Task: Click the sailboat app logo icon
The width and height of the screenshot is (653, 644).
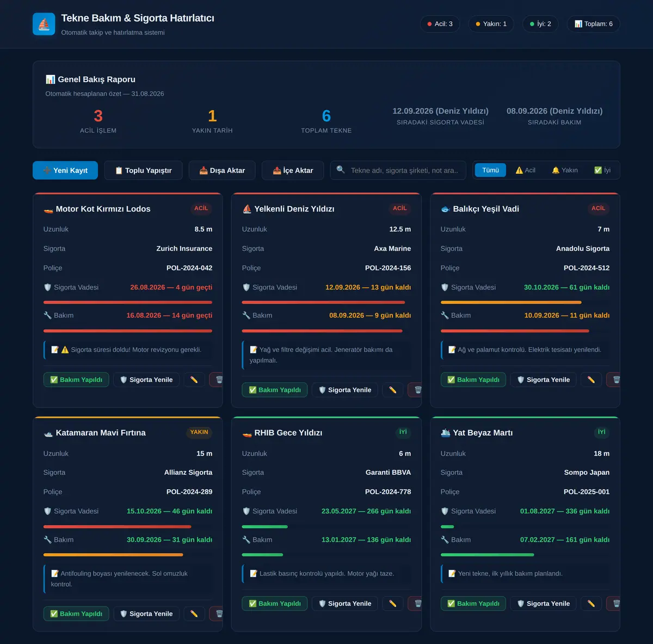Action: 44,24
